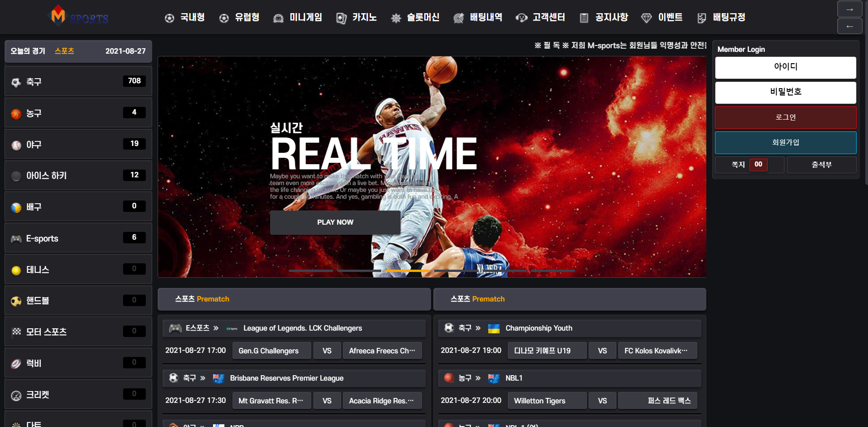Viewport: 868px width, 427px height.
Task: Click the scrolling notice marquee text
Action: click(x=620, y=45)
